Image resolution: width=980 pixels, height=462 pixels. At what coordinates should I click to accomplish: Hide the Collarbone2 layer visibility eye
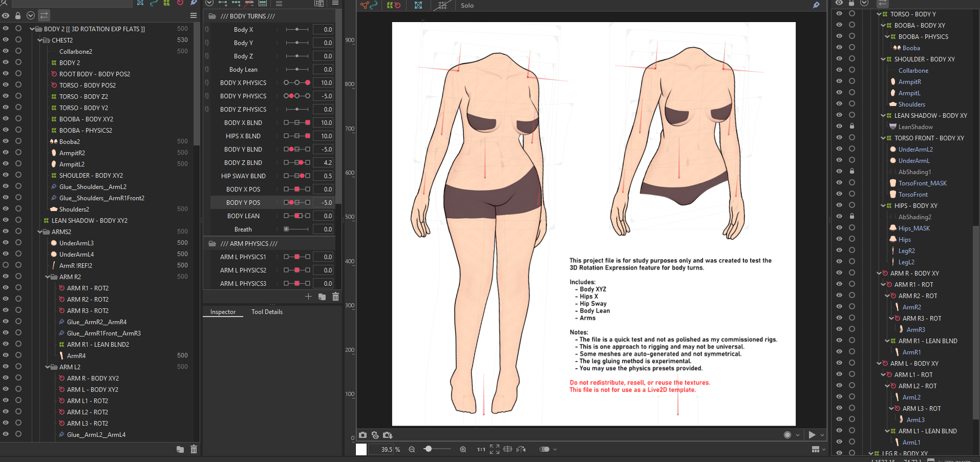(x=6, y=51)
